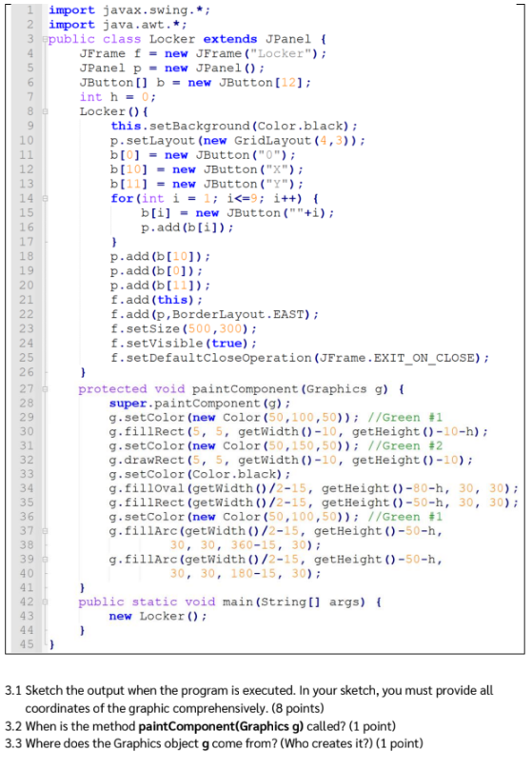Click question 3.2 about paintComponent(Graphics g)
The width and height of the screenshot is (532, 770).
201,727
